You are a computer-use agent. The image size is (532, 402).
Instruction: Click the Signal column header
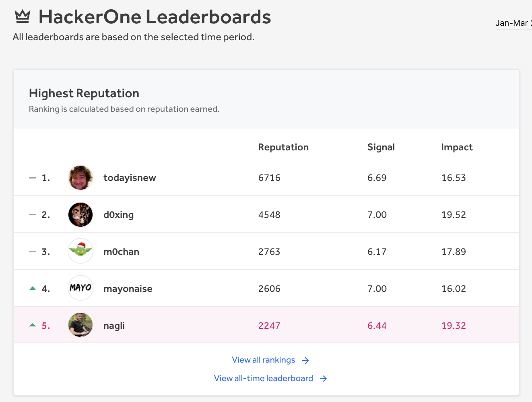coord(381,147)
